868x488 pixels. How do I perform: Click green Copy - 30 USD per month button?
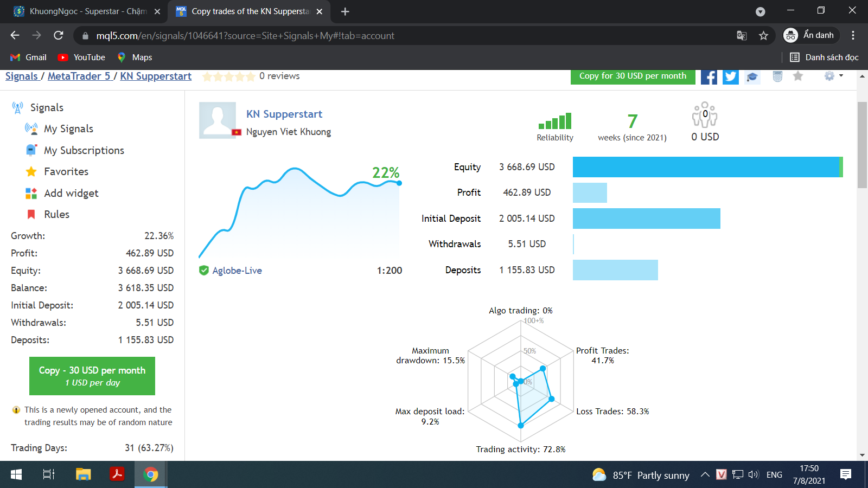click(x=92, y=376)
